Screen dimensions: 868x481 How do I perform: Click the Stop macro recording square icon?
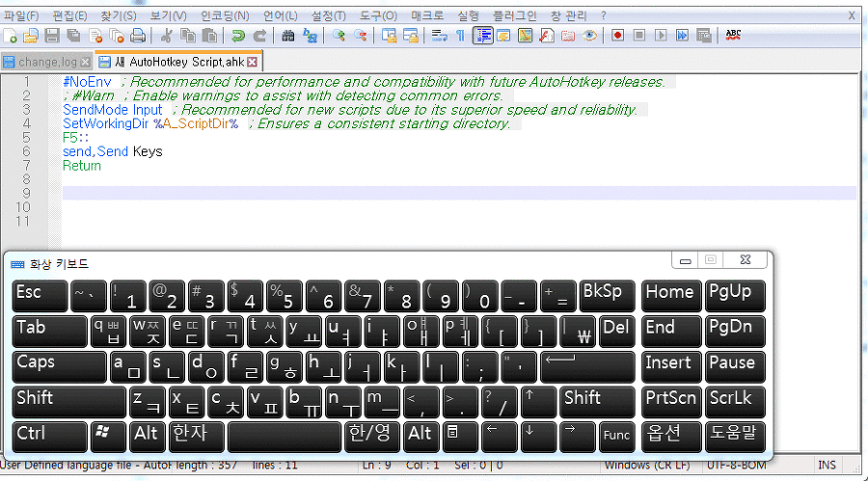[x=639, y=36]
